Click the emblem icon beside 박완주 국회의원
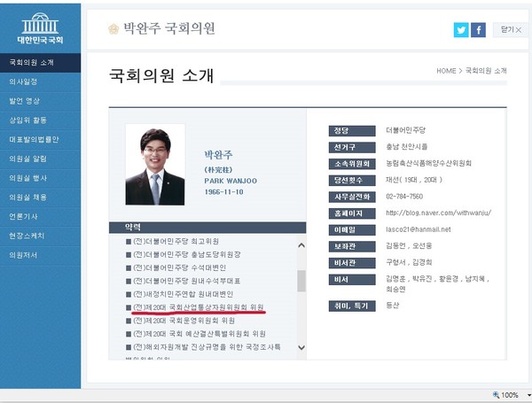The image size is (532, 403). [x=113, y=28]
